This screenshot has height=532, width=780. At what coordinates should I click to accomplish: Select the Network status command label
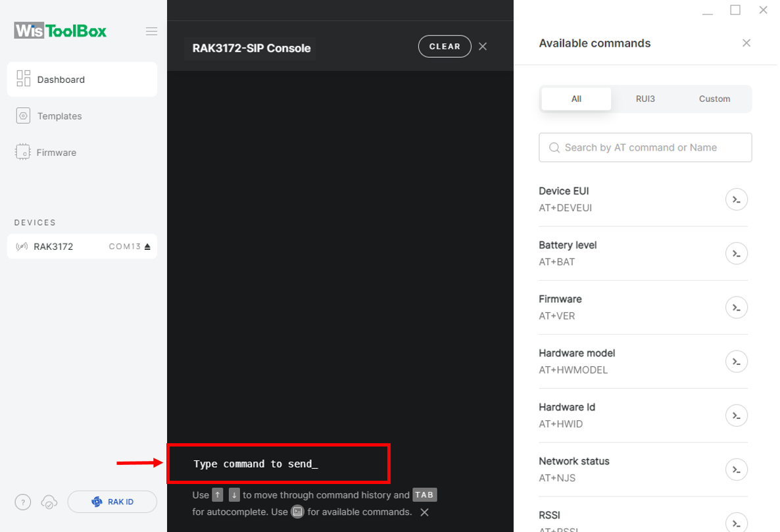click(574, 462)
